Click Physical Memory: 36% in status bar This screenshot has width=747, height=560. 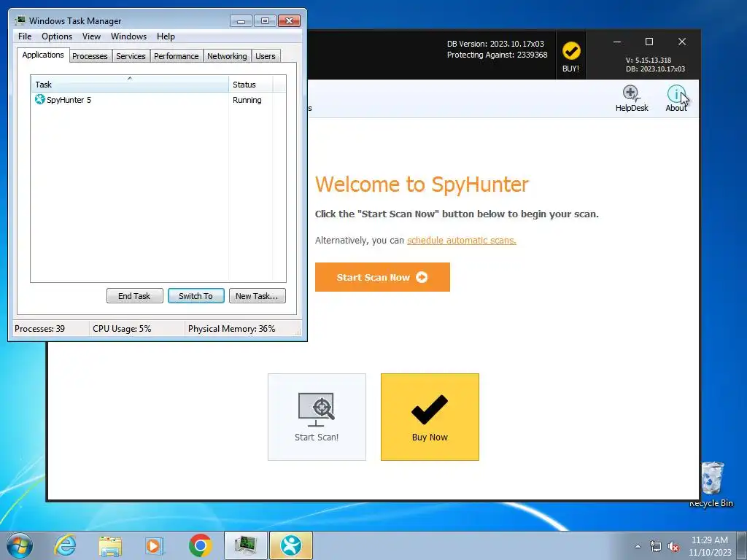(231, 329)
